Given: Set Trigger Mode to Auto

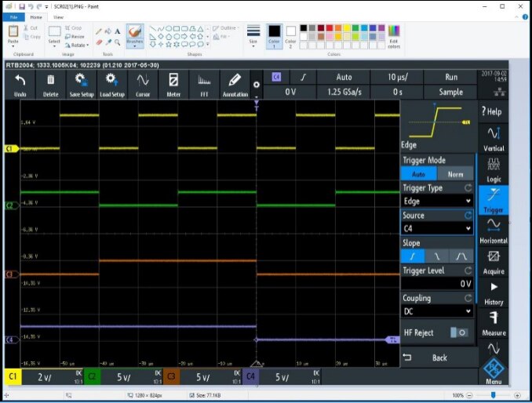Looking at the screenshot, I should pos(419,174).
